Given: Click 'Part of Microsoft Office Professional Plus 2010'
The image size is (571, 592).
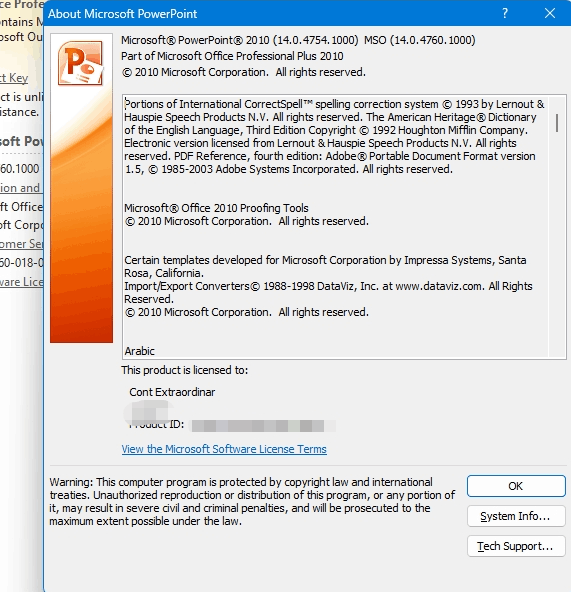Looking at the screenshot, I should 232,56.
